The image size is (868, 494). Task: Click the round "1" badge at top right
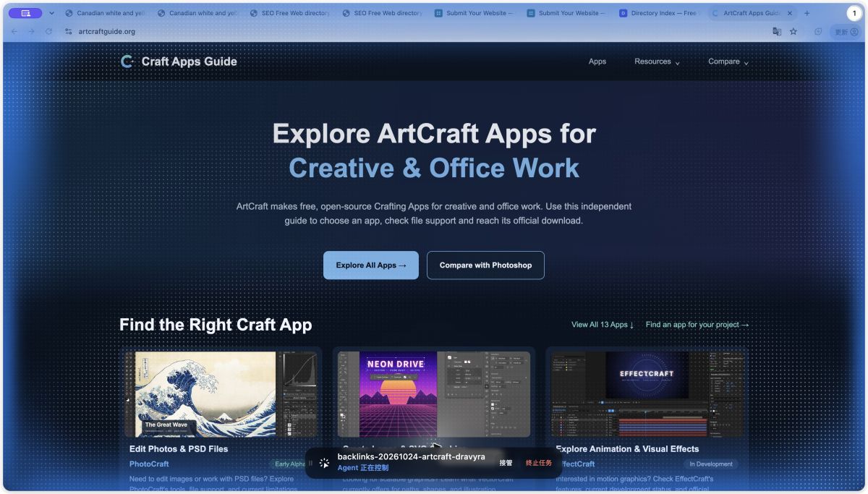[x=854, y=13]
